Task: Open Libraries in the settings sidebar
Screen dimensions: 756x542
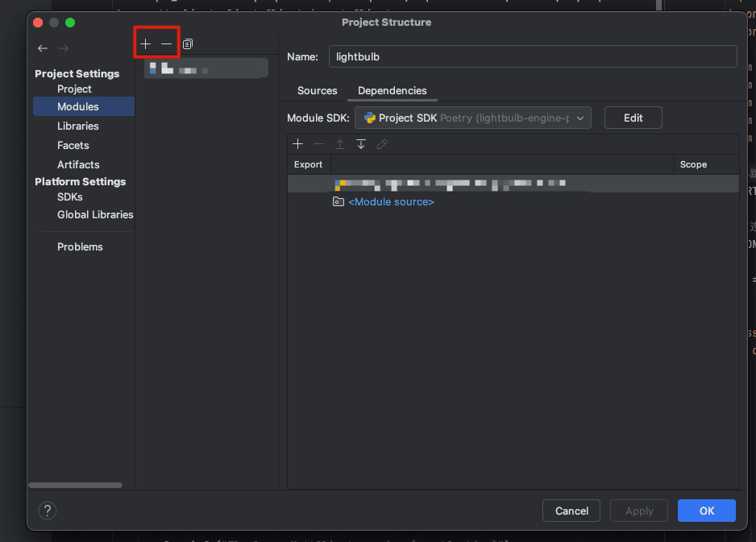Action: tap(77, 126)
